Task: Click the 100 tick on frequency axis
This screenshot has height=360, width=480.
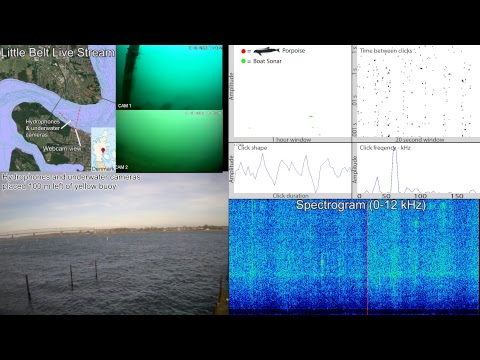Action: tap(420, 196)
